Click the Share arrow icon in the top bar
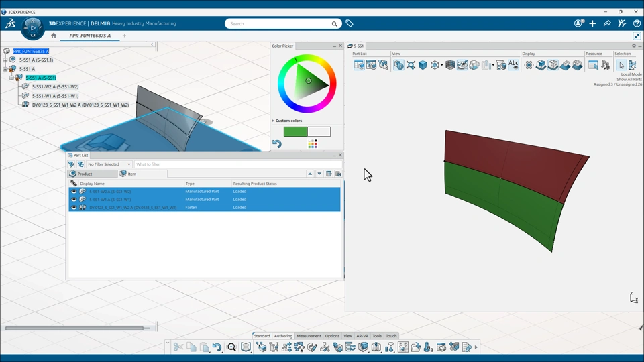Screen dimensions: 644x362 pos(607,24)
